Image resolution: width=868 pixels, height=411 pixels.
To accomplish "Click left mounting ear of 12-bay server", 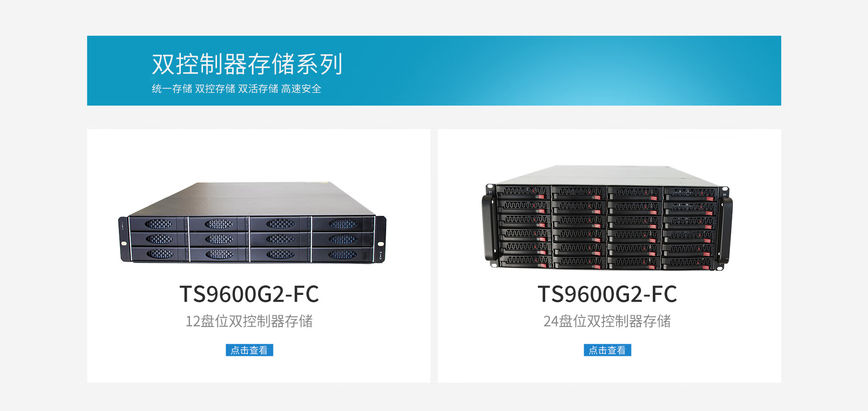I will point(123,239).
